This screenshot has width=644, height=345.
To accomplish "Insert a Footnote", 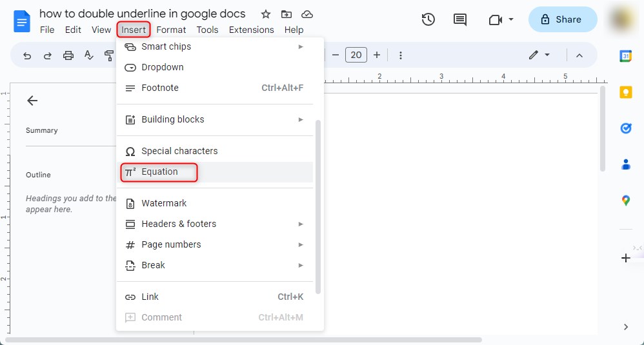I will tap(214, 88).
